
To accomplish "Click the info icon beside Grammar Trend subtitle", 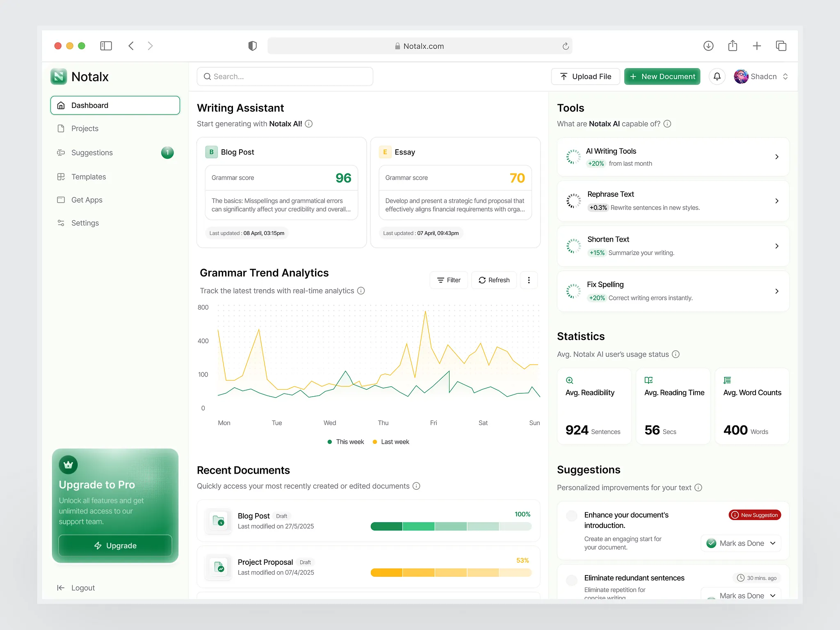I will 361,291.
